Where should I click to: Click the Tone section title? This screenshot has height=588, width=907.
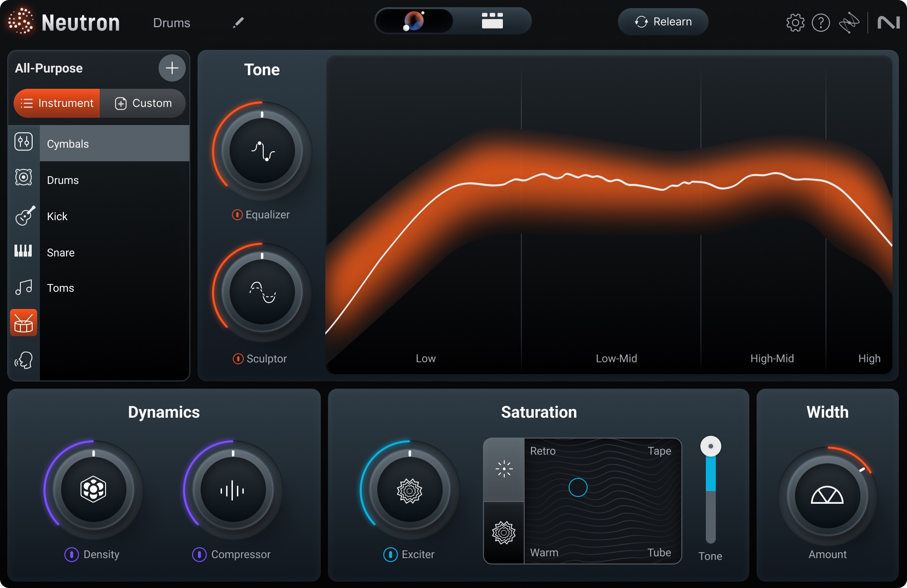tap(262, 70)
